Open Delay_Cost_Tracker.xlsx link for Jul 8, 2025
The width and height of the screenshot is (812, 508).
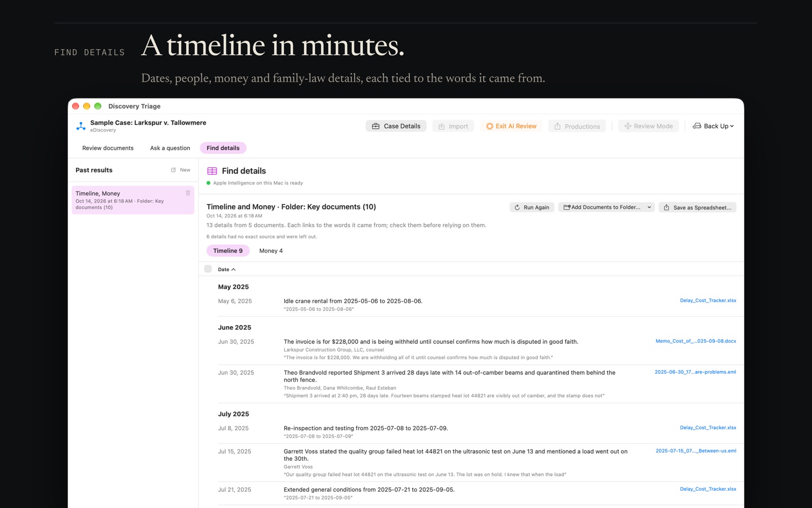[x=708, y=428]
